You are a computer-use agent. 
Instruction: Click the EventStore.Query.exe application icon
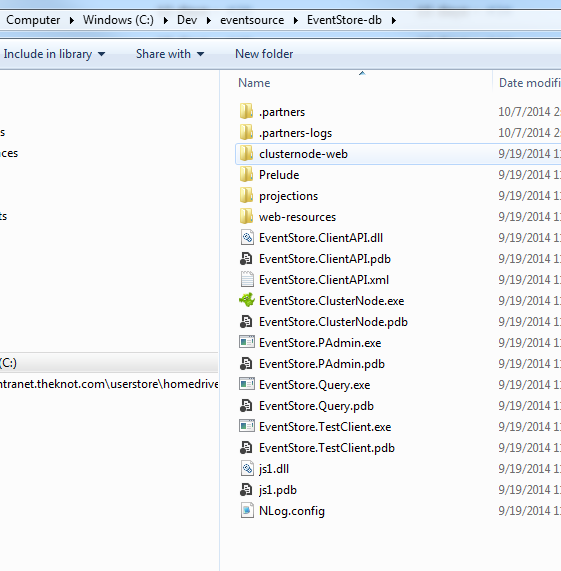coord(247,384)
